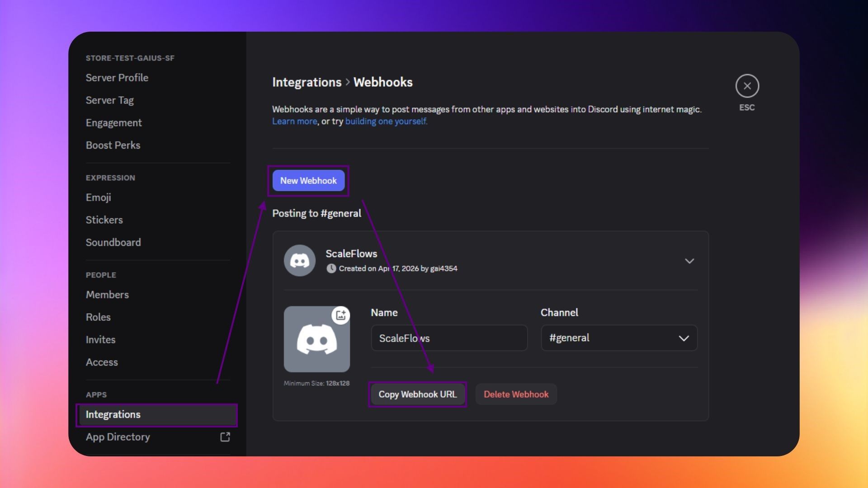
Task: Open Stickers settings
Action: point(104,220)
